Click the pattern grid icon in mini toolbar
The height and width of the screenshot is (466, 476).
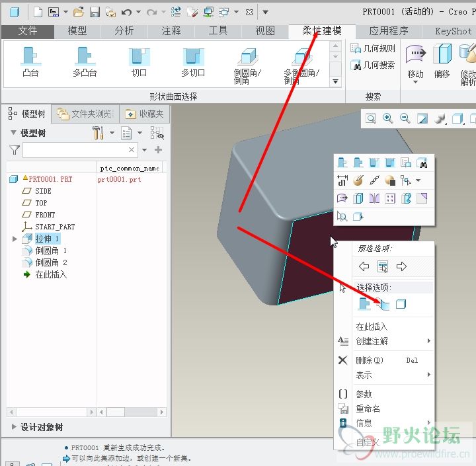(390, 198)
